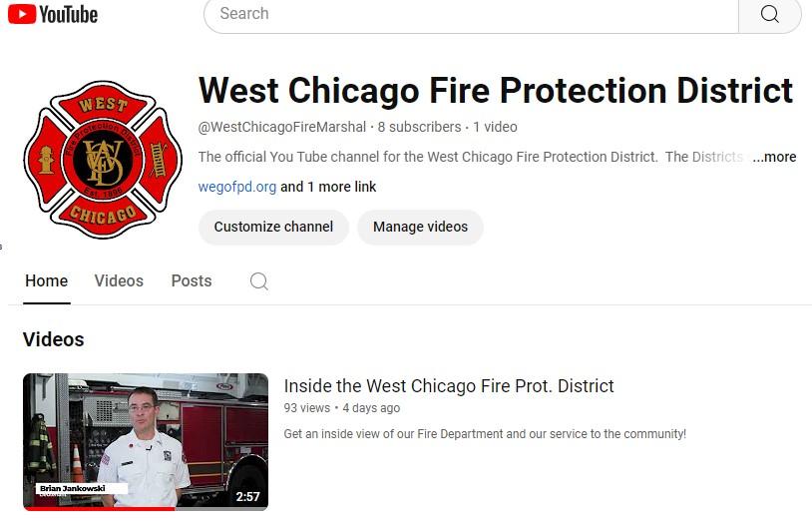
Task: Open channel search magnifier beside Posts tab
Action: 259,281
